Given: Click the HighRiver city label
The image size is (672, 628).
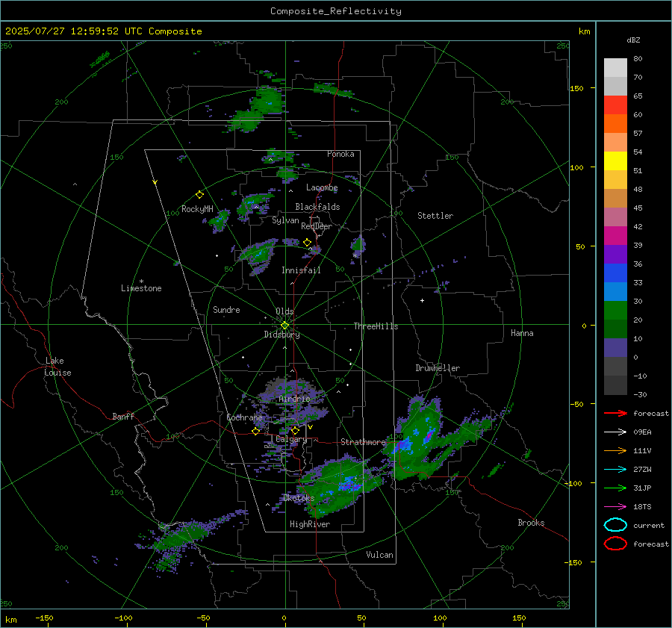Looking at the screenshot, I should point(310,524).
